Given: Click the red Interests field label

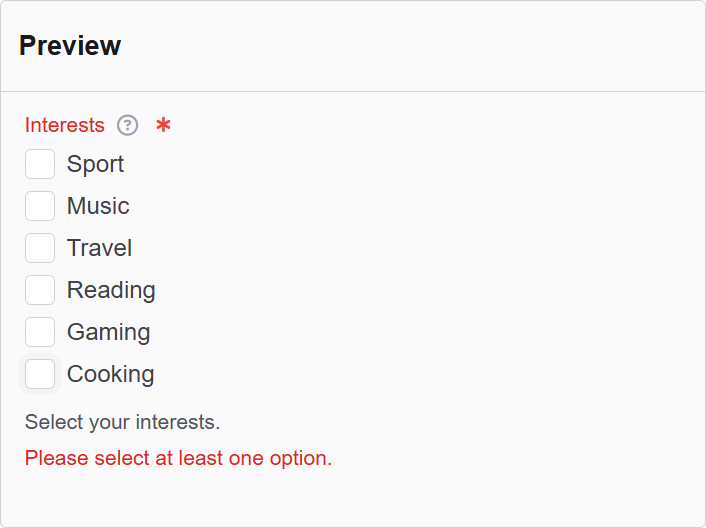Looking at the screenshot, I should click(x=64, y=125).
